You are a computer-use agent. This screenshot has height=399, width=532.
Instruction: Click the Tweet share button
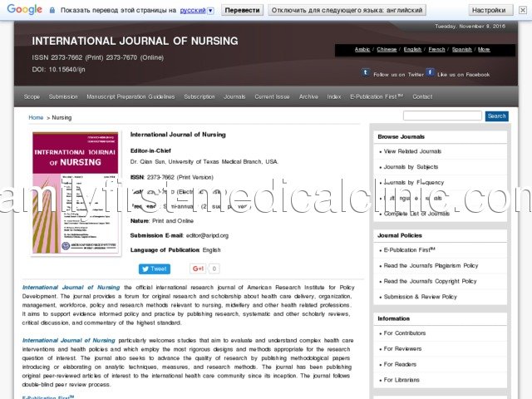(x=155, y=269)
